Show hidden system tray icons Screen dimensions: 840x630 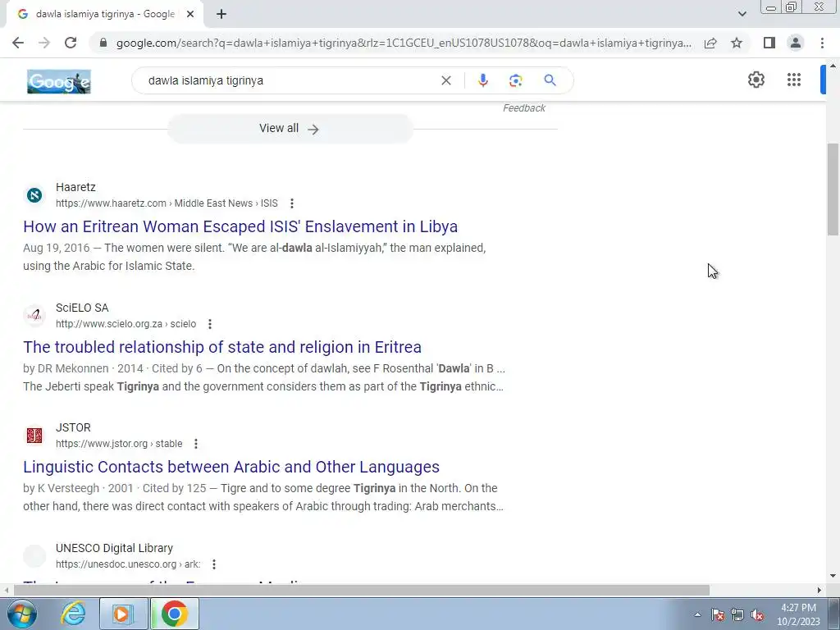click(x=697, y=615)
